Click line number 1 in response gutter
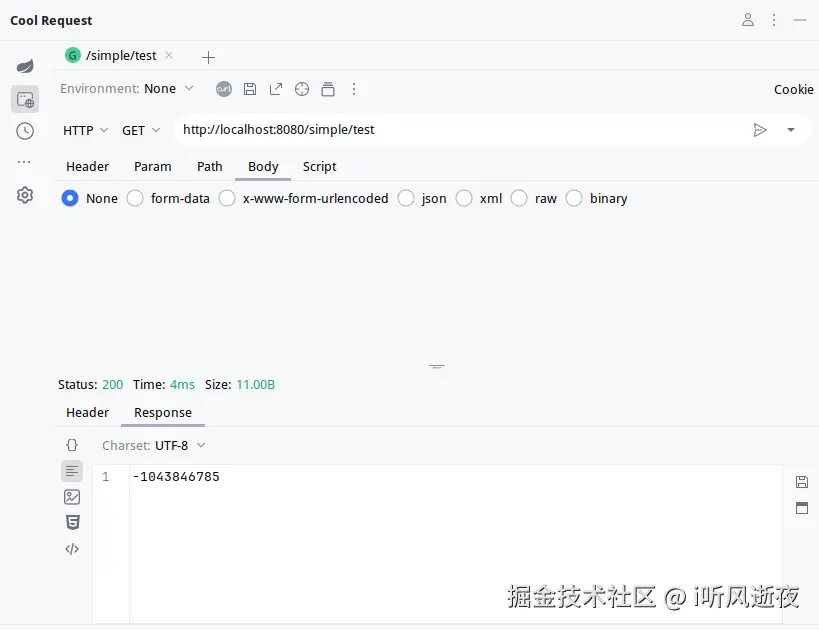 pos(106,477)
